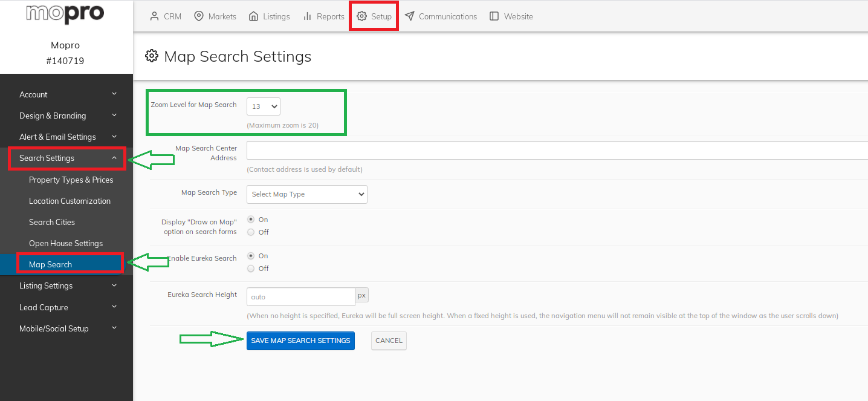Click the Website layout icon

tap(494, 16)
